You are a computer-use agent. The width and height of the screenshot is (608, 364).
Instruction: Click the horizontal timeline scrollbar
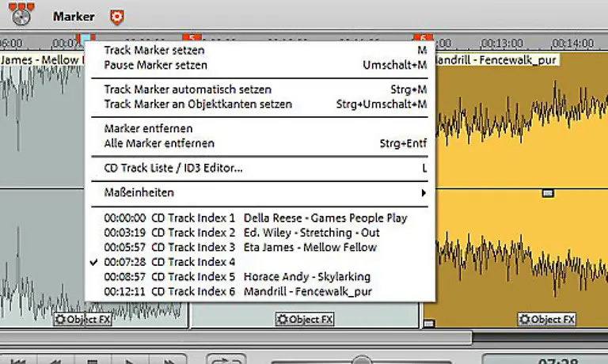point(236,337)
